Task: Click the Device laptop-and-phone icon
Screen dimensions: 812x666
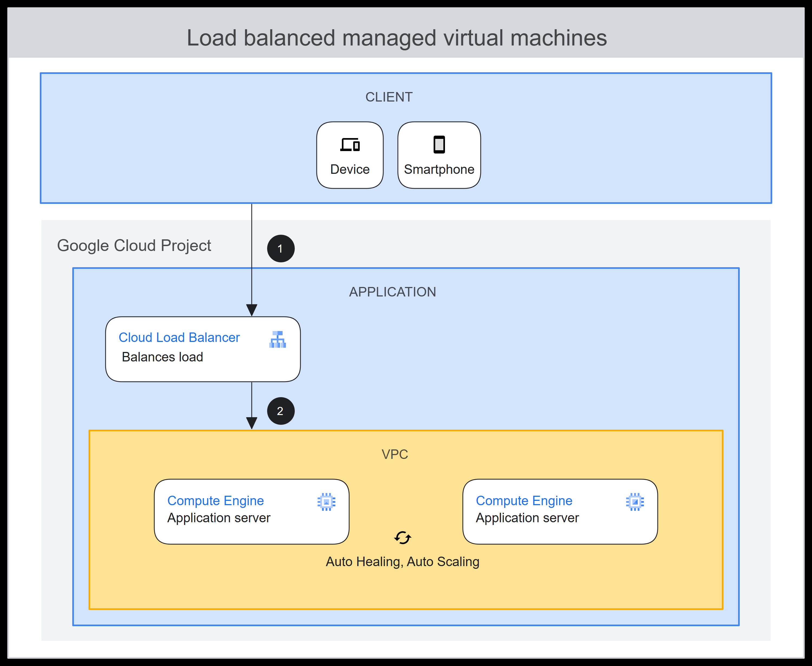Action: click(350, 145)
